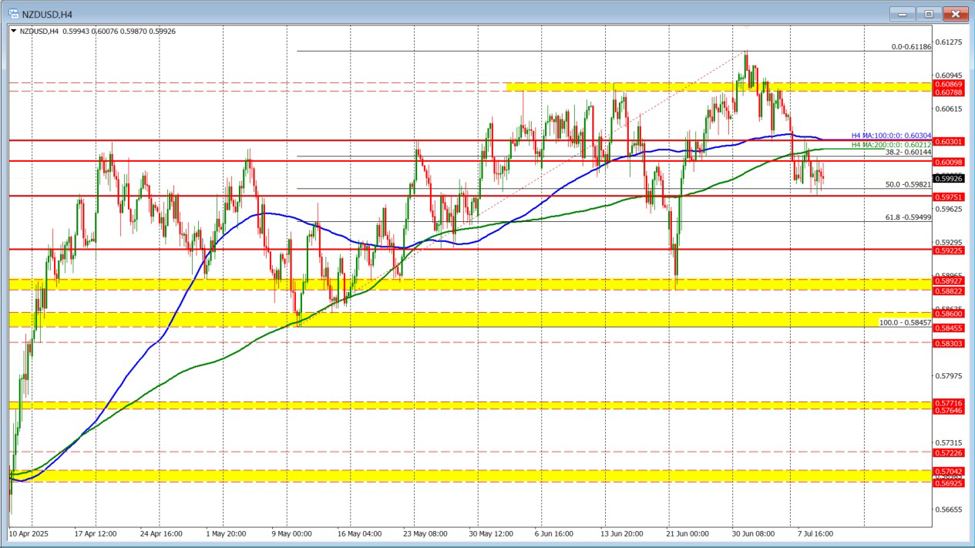Click the red price tag 0.56925
Screen dimensions: 975x548
point(949,483)
